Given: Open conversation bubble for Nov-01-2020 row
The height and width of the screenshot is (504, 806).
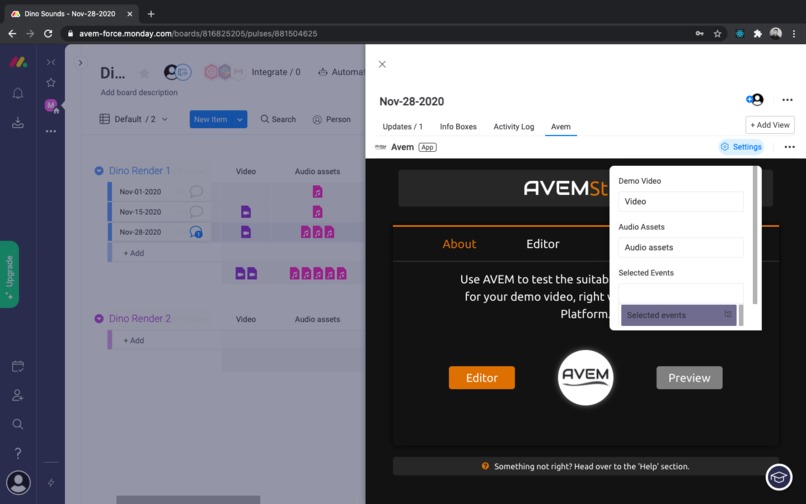Looking at the screenshot, I should [196, 191].
